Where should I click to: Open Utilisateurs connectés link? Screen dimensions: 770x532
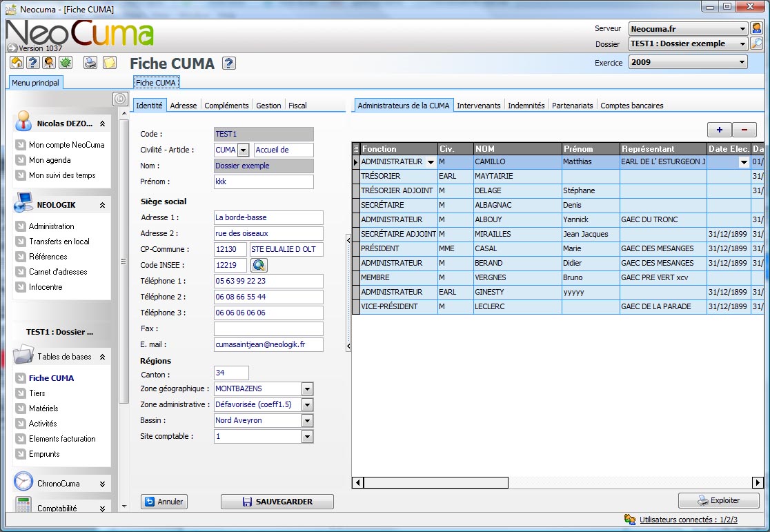tap(688, 520)
